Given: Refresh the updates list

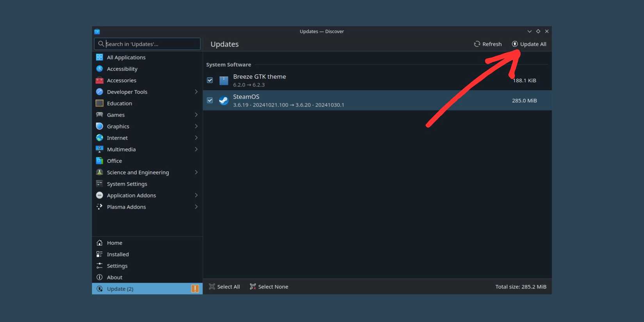Looking at the screenshot, I should (487, 44).
